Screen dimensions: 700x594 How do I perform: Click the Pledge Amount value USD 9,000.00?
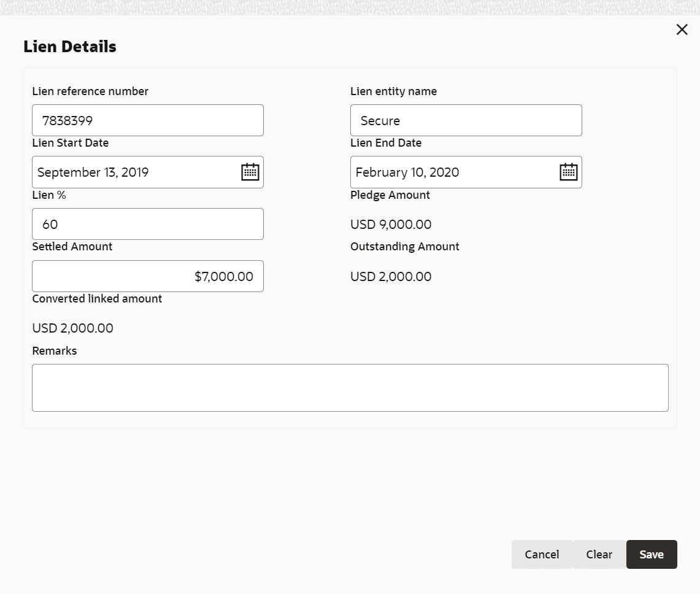(x=391, y=225)
